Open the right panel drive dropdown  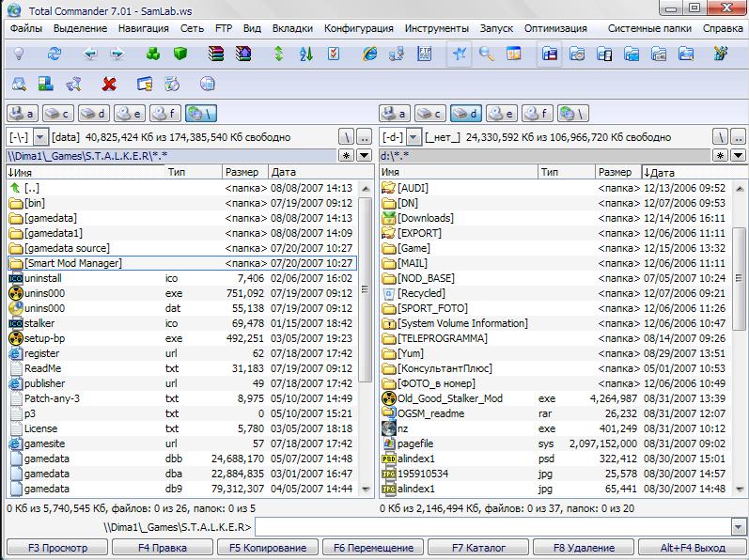click(414, 137)
